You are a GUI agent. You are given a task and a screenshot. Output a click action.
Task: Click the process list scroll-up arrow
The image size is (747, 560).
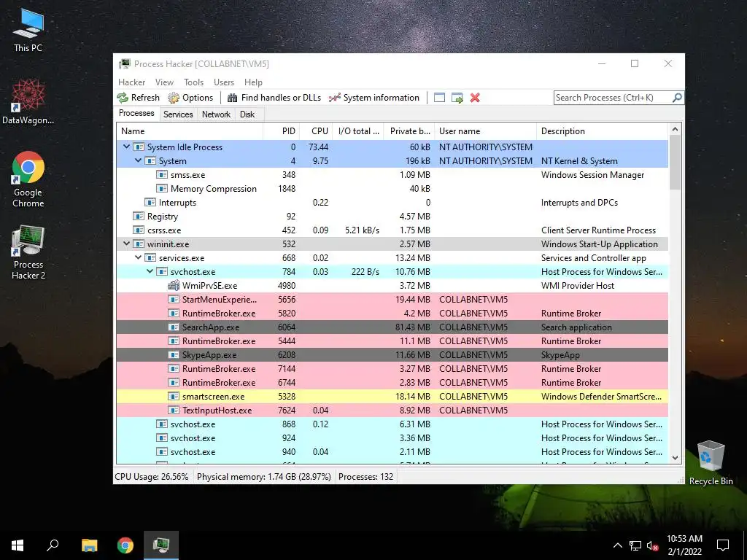pyautogui.click(x=675, y=129)
